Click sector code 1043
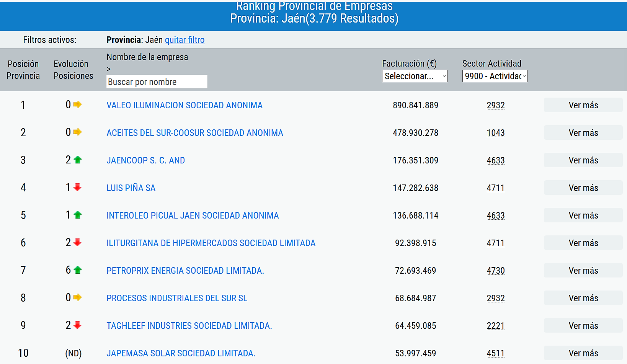The width and height of the screenshot is (627, 364). point(496,133)
